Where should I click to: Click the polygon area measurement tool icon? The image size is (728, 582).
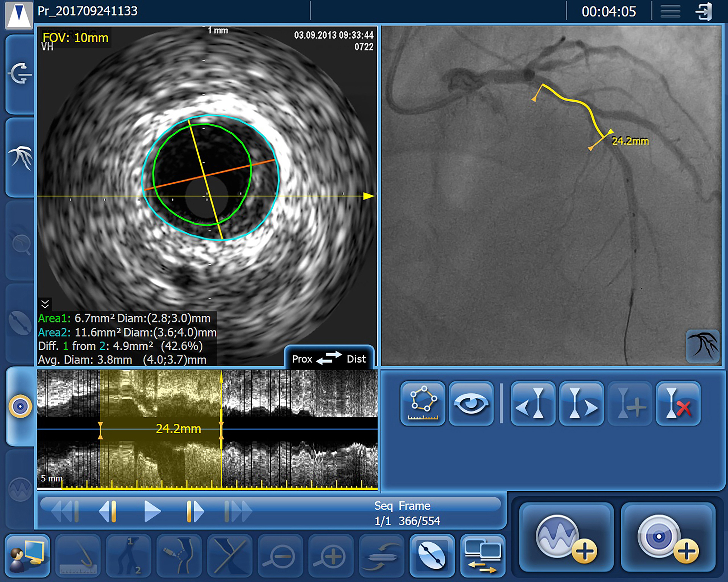423,403
